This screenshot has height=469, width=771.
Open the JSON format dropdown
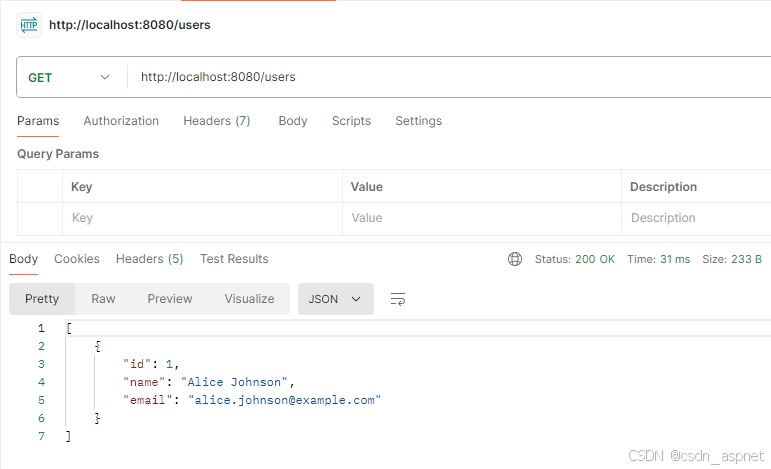pyautogui.click(x=336, y=299)
